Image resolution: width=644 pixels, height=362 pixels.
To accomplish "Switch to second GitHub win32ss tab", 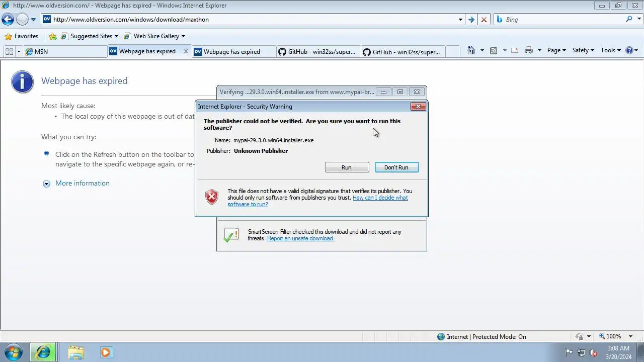I will (403, 51).
